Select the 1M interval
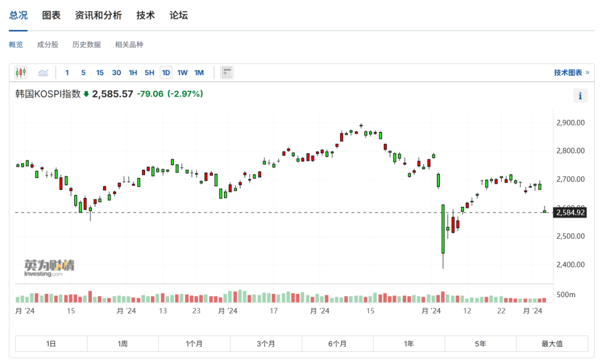Screen dimensions: 602x364 [x=199, y=72]
